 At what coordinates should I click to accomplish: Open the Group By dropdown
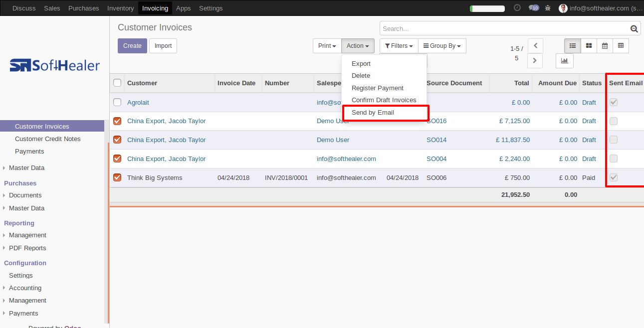[442, 46]
